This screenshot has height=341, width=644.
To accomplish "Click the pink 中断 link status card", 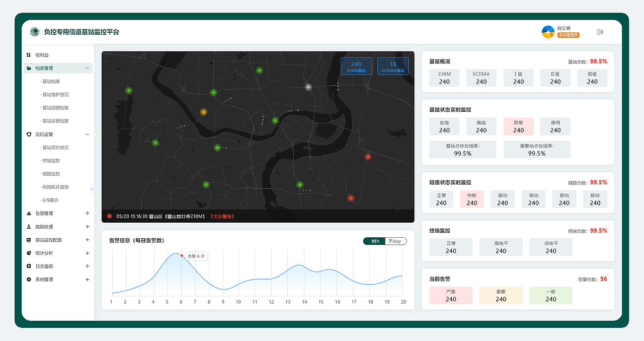I will tap(472, 199).
